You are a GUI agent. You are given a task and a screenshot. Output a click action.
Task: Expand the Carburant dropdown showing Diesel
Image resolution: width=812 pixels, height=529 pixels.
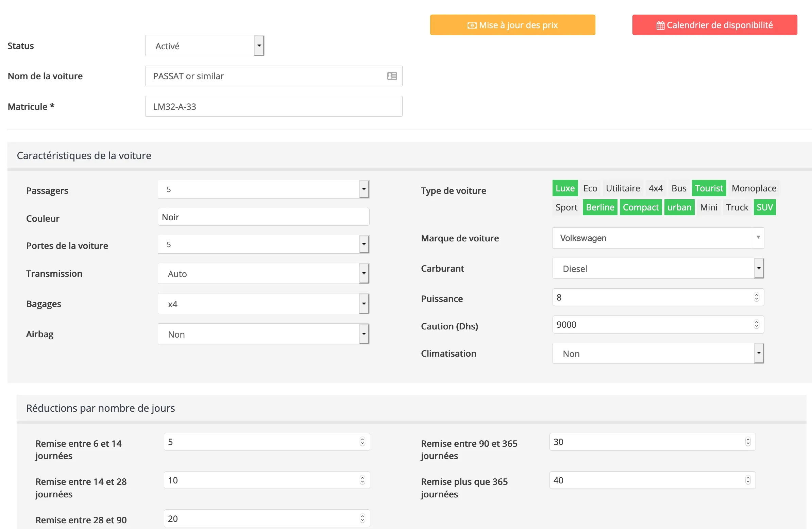click(x=658, y=269)
